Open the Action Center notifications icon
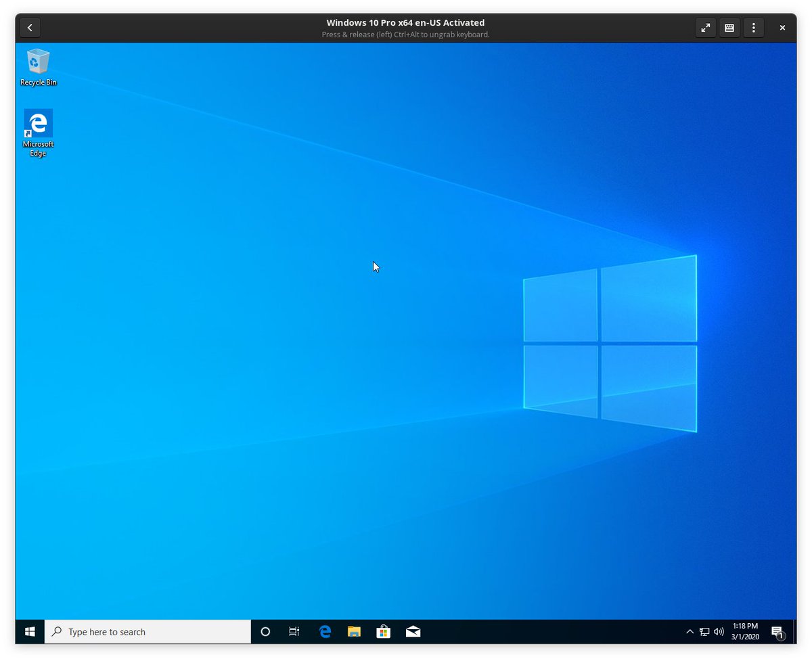812x661 pixels. (x=777, y=632)
